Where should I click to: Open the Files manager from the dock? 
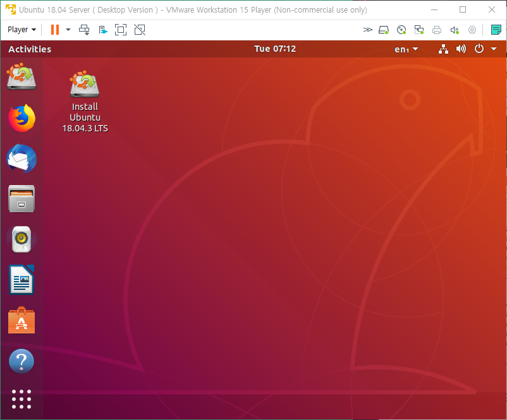(21, 199)
